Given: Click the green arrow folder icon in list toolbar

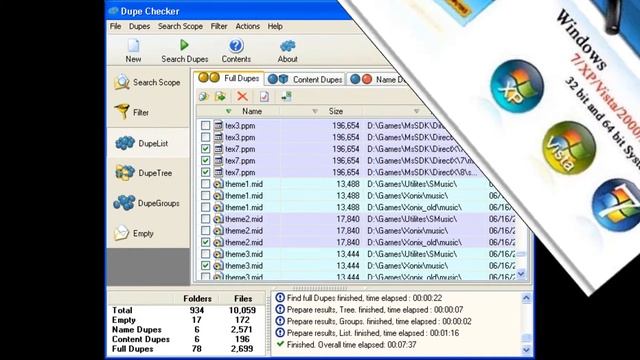Looking at the screenshot, I should 220,96.
